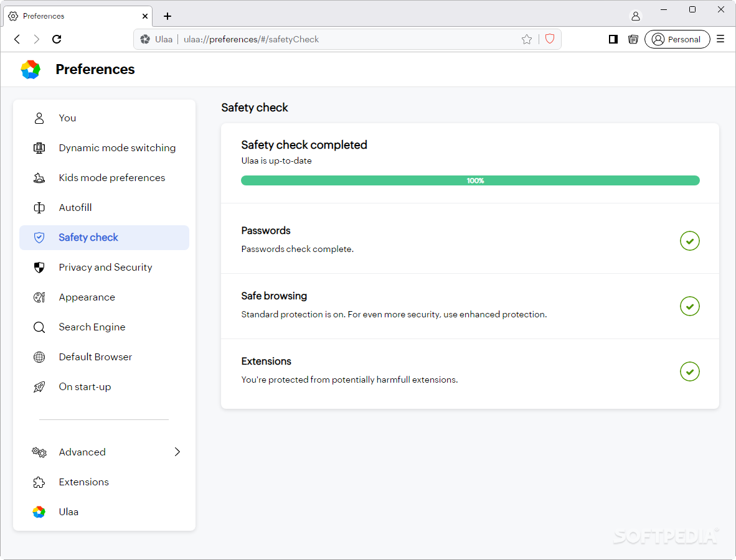Open the Ulaa about page in sidebar
This screenshot has height=560, width=736.
104,512
